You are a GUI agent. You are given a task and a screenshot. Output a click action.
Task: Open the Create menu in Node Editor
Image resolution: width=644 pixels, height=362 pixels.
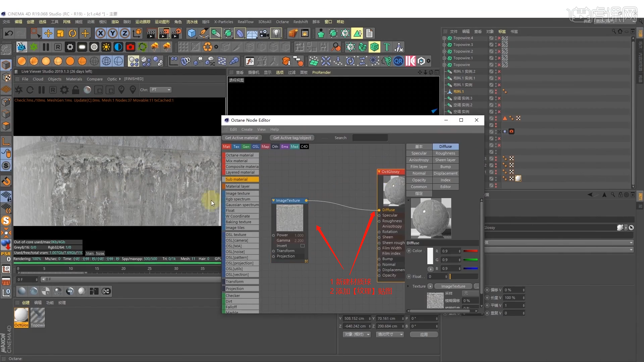pos(247,129)
